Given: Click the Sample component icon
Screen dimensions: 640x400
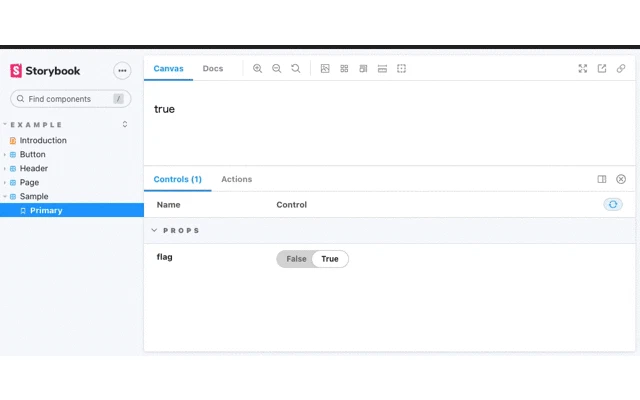Looking at the screenshot, I should pos(13,196).
